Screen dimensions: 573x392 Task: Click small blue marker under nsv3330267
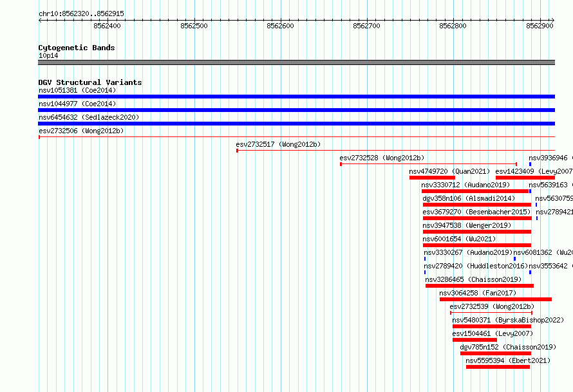pos(425,259)
